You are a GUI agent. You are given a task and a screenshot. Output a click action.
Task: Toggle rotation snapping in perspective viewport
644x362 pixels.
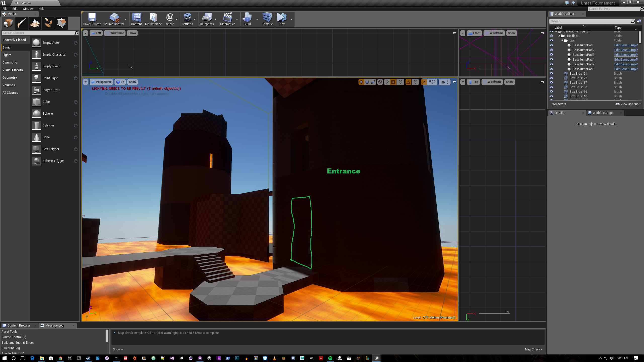pyautogui.click(x=408, y=82)
